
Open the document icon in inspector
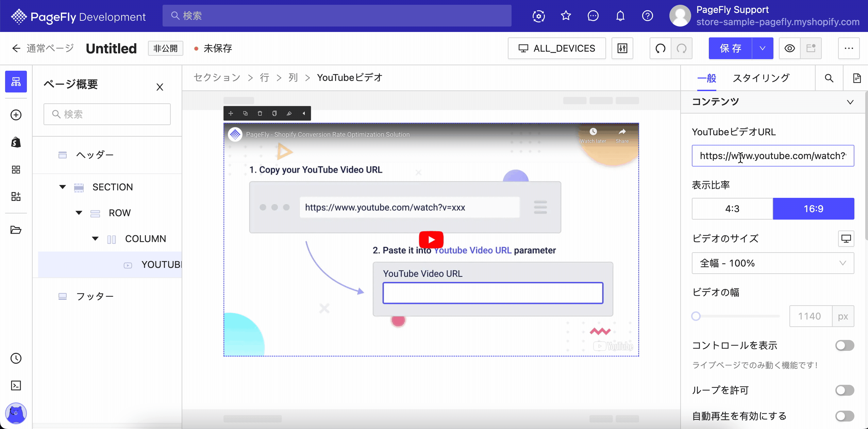857,78
